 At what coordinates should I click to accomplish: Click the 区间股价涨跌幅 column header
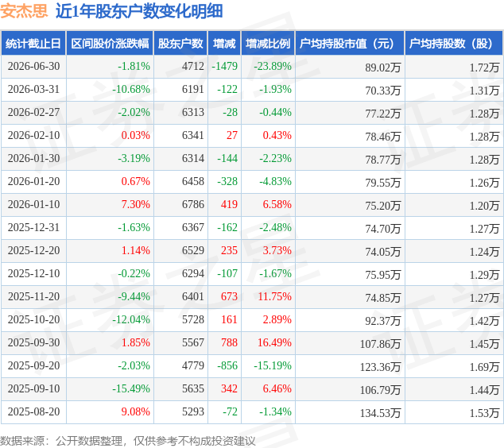[x=110, y=44]
